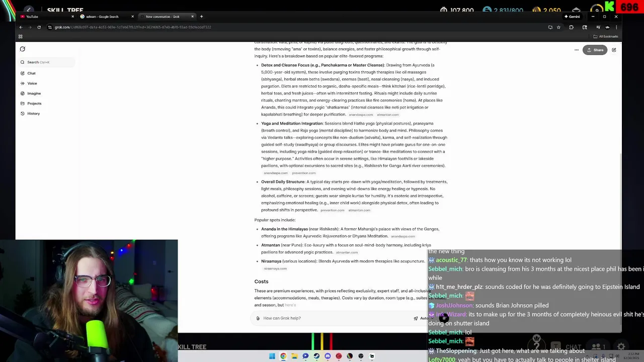This screenshot has height=362, width=644.
Task: Open the niraamaya.com source link
Action: [x=275, y=268]
